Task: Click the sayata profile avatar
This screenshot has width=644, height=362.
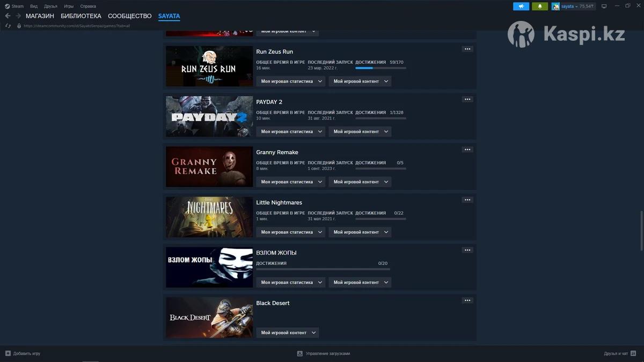Action: [555, 6]
